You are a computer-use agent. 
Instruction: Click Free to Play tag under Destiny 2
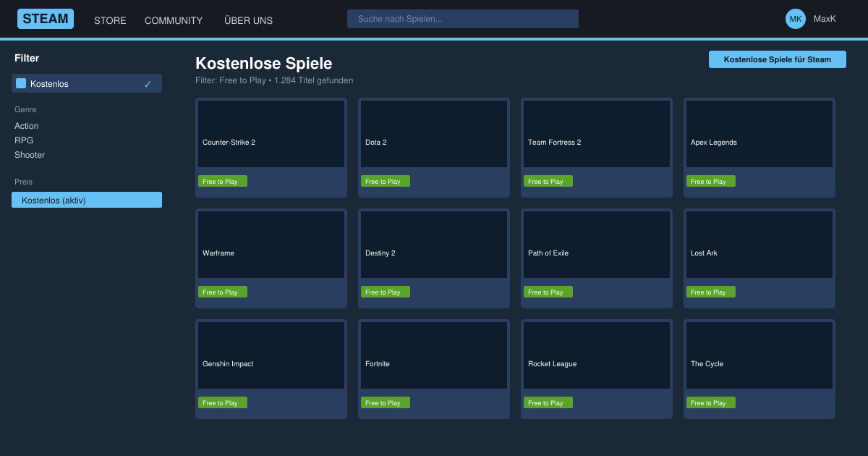click(x=386, y=292)
